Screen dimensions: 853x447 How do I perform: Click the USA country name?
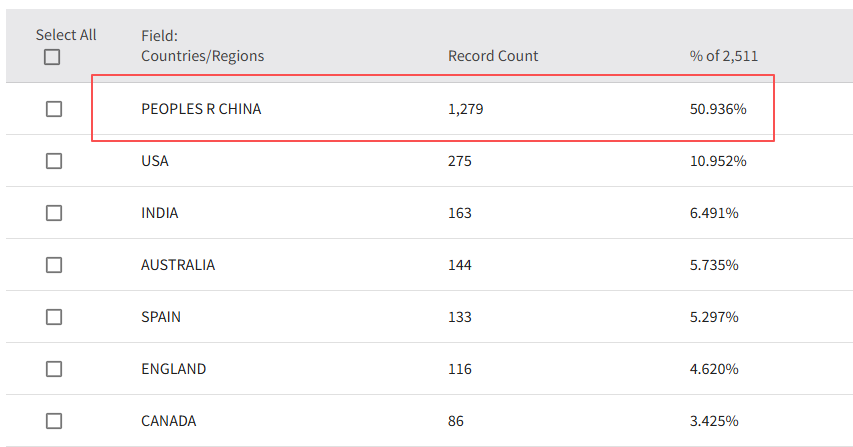tap(155, 161)
